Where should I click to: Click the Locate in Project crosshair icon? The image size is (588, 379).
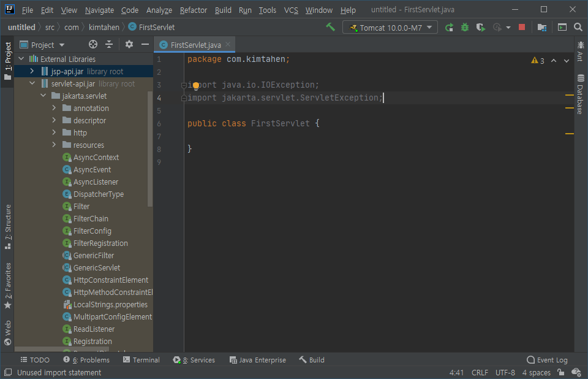click(x=93, y=44)
